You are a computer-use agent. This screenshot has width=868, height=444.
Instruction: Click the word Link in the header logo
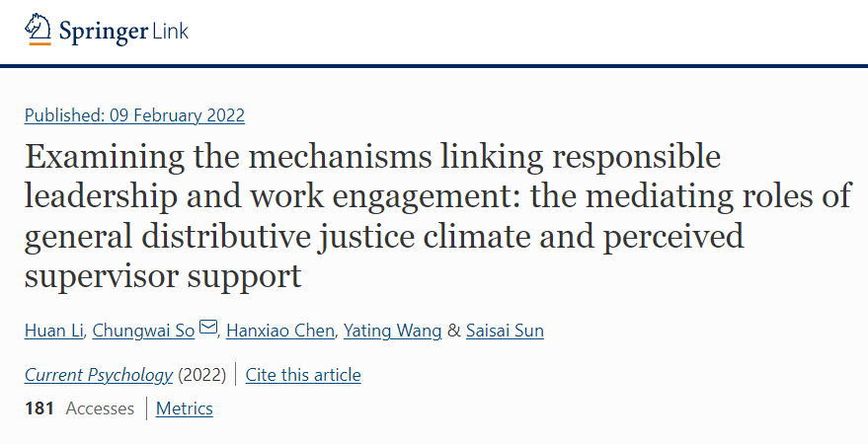[x=170, y=31]
